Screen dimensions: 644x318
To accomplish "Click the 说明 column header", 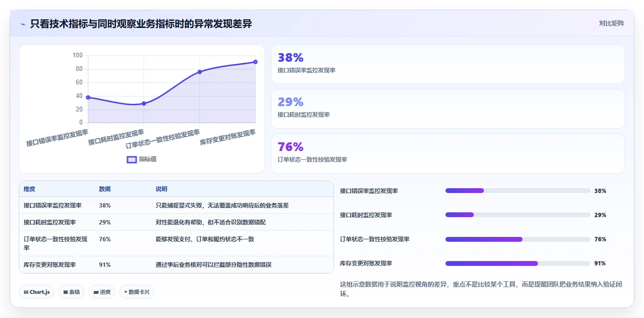I will tap(161, 189).
